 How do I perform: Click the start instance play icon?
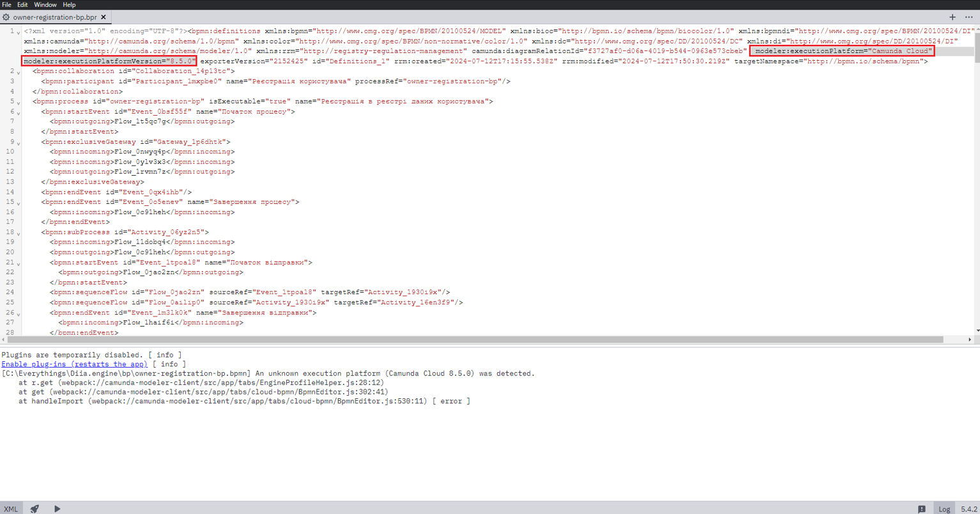click(x=57, y=509)
